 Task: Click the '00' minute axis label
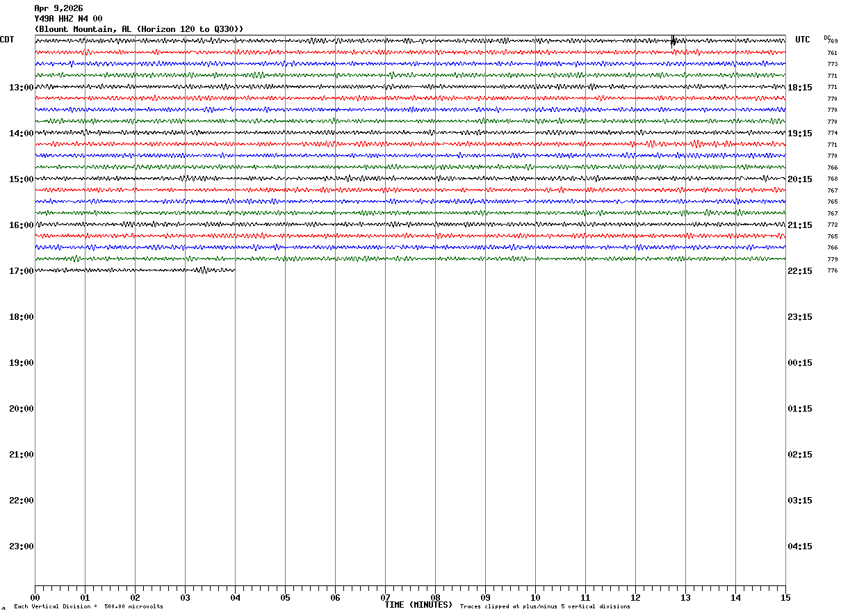(x=35, y=598)
